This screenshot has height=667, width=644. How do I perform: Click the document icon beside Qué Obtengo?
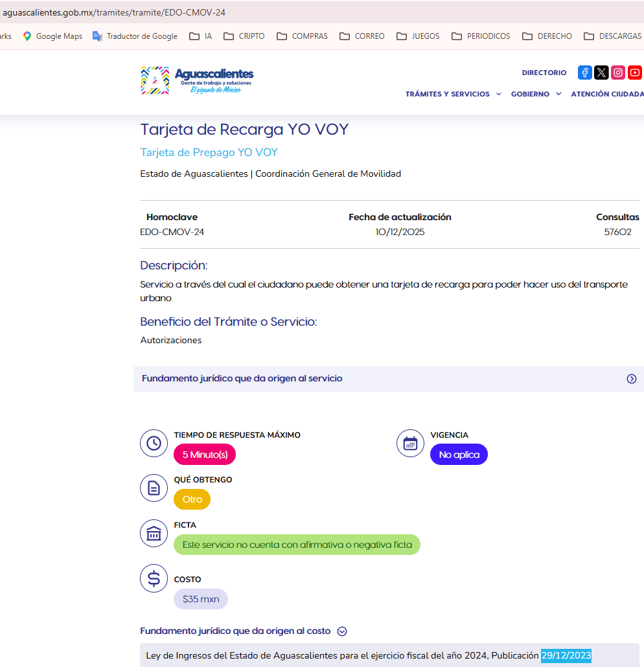click(x=154, y=488)
